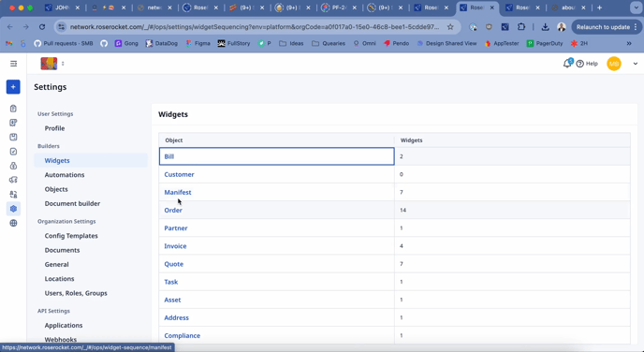This screenshot has height=352, width=644.
Task: Open notifications bell icon
Action: point(567,64)
